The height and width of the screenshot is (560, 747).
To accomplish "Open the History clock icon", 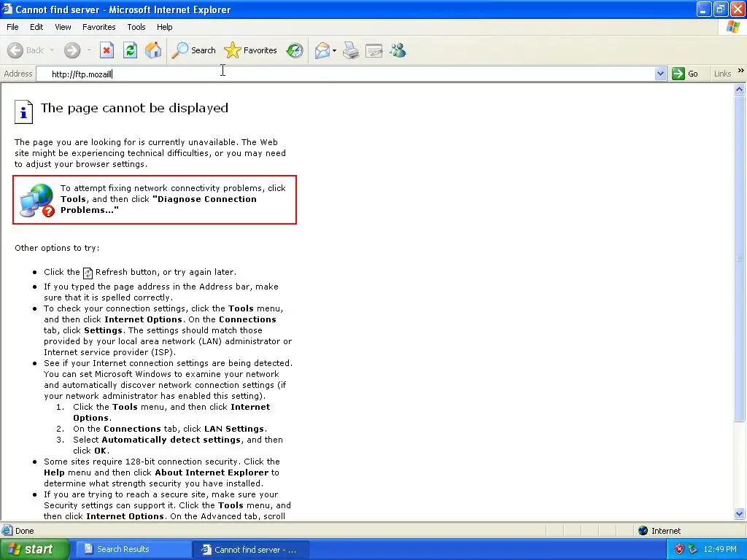I will [x=295, y=50].
